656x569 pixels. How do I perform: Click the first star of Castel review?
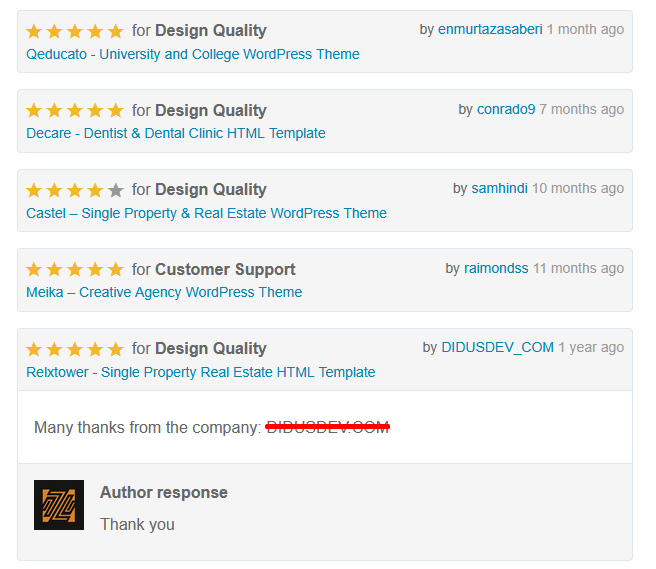tap(34, 190)
